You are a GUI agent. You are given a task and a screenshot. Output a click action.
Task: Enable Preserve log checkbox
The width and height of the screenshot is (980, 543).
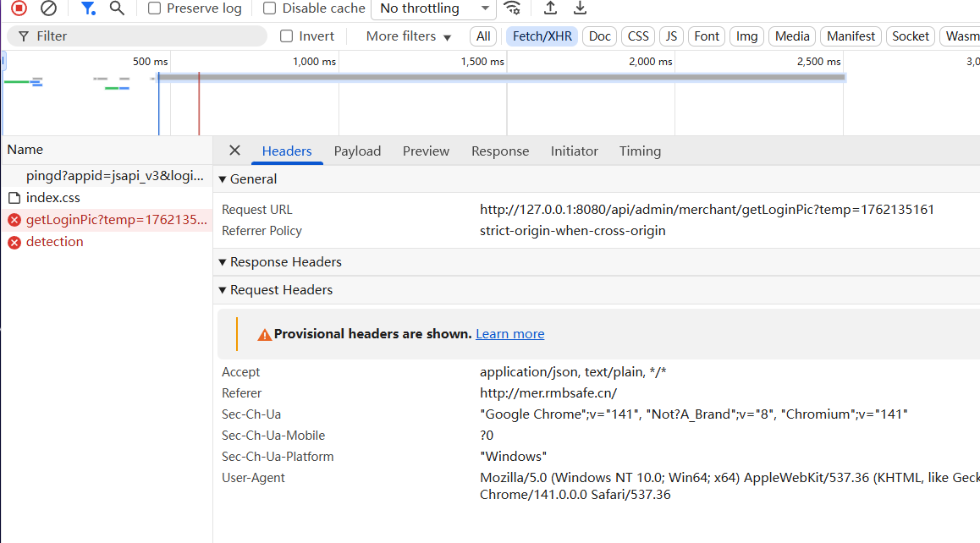pyautogui.click(x=155, y=8)
